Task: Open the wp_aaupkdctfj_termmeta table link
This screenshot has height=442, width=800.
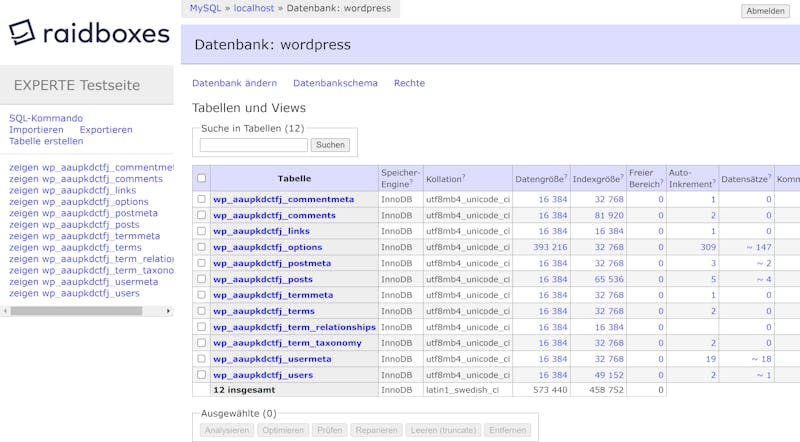Action: point(273,295)
